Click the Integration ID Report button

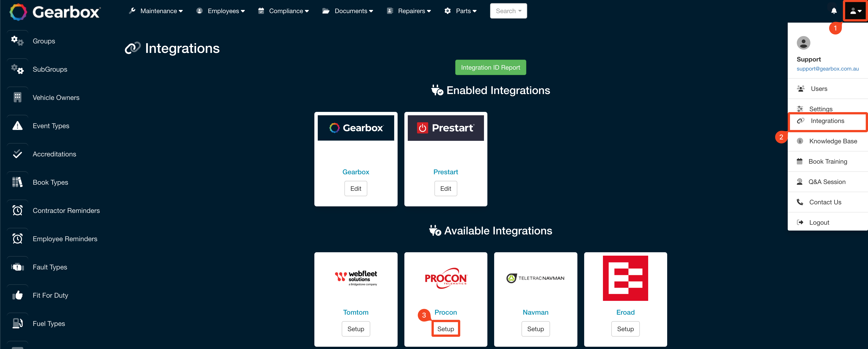(x=491, y=67)
